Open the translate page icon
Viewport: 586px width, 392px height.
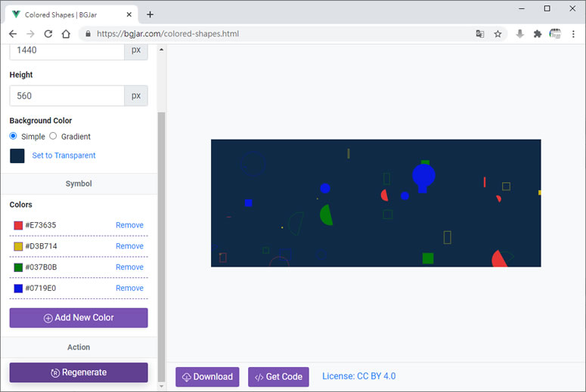tap(480, 34)
